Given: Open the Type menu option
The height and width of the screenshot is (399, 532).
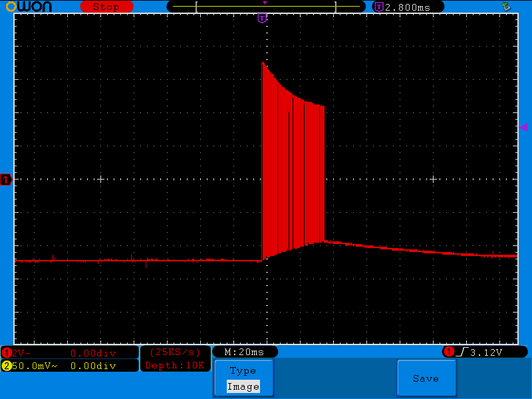Looking at the screenshot, I should pos(243,371).
